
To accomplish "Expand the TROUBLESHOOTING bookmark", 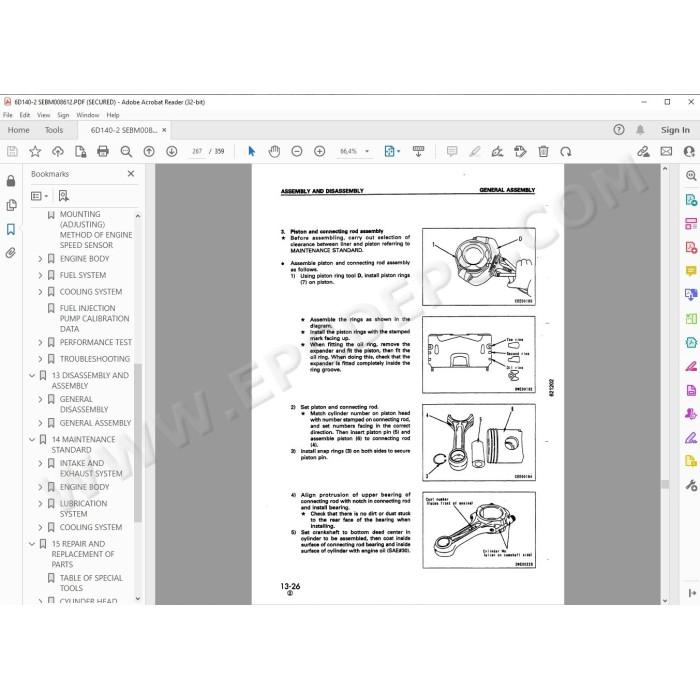I will pyautogui.click(x=40, y=359).
